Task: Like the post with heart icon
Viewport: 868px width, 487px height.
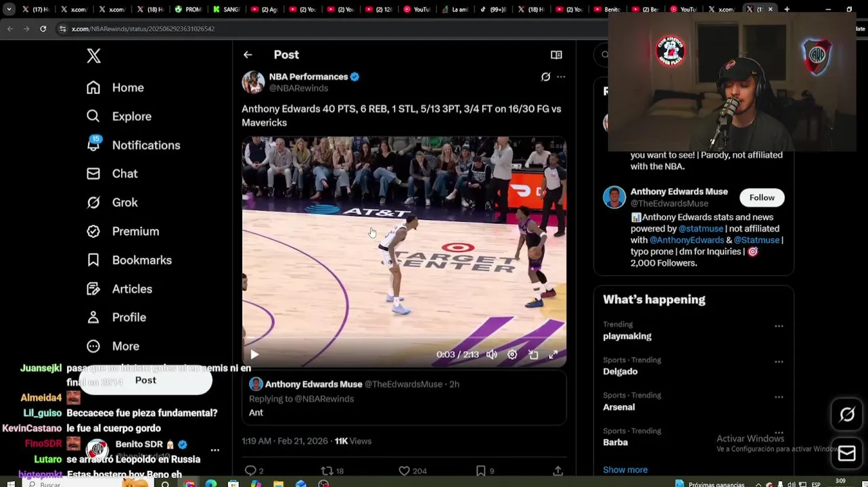Action: tap(404, 471)
